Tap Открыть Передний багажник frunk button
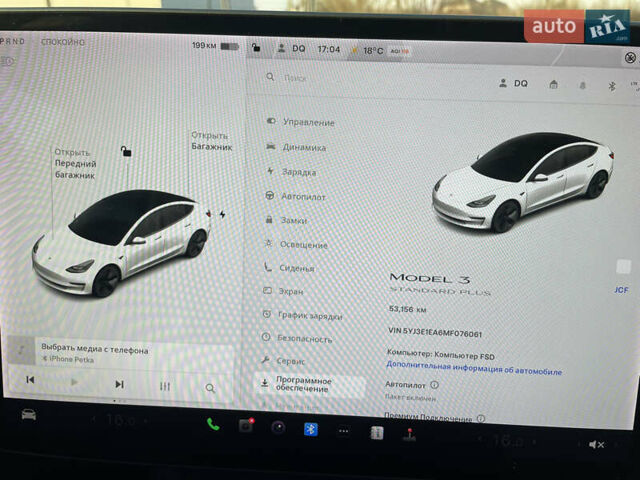The width and height of the screenshot is (640, 480). (x=76, y=164)
